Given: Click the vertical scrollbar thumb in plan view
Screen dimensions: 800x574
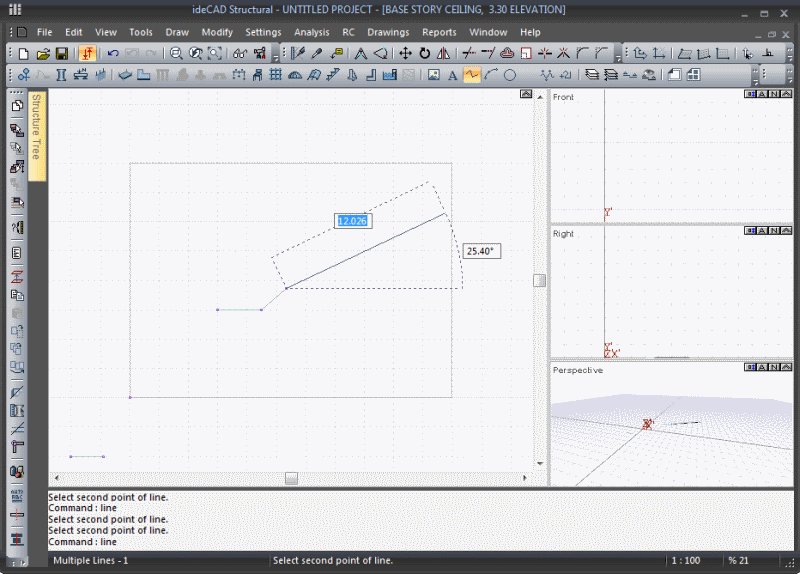Looking at the screenshot, I should pyautogui.click(x=539, y=281).
